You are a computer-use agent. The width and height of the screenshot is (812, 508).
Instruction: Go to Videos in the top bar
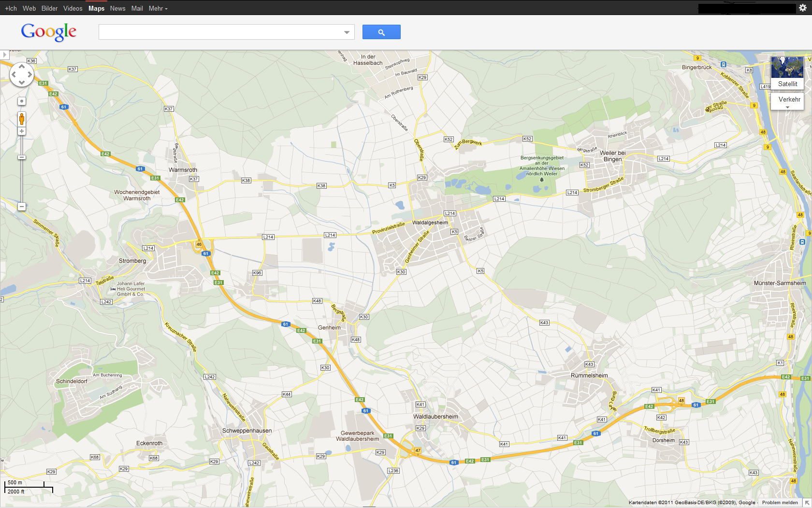[72, 8]
